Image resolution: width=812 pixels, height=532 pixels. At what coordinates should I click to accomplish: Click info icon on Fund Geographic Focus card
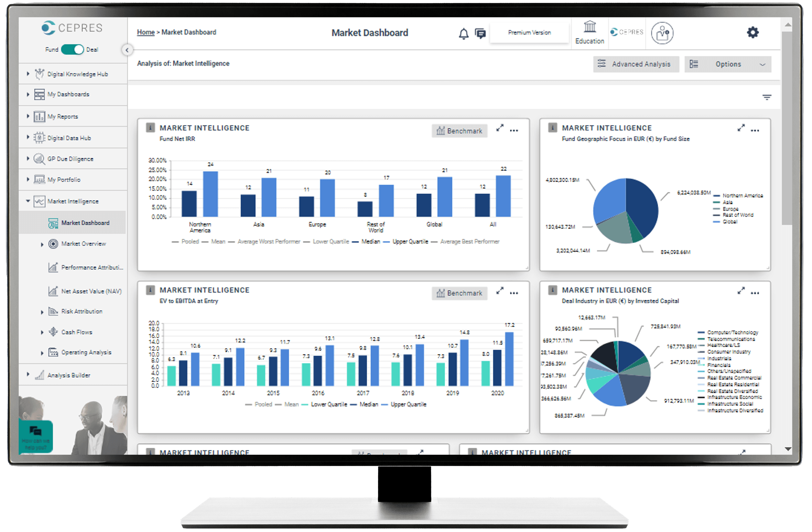point(553,128)
